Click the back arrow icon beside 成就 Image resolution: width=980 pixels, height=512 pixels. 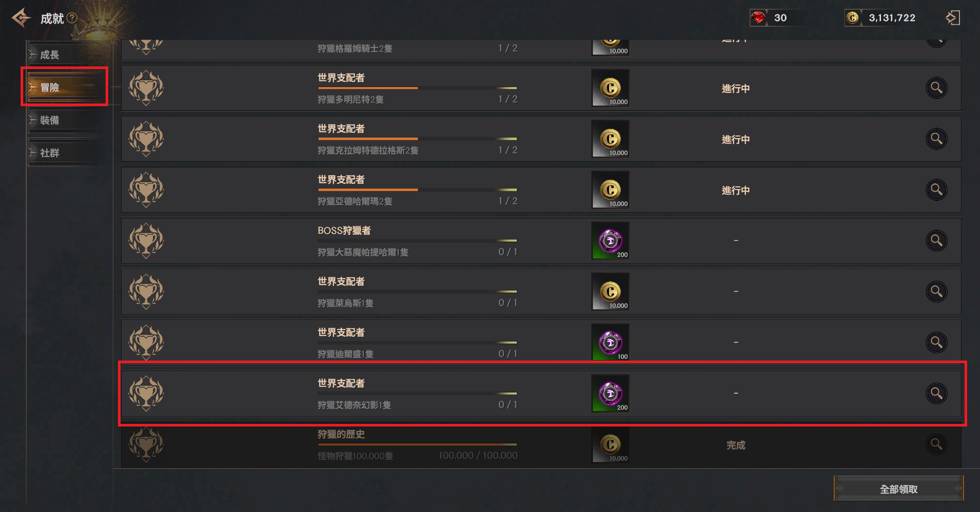[x=21, y=18]
